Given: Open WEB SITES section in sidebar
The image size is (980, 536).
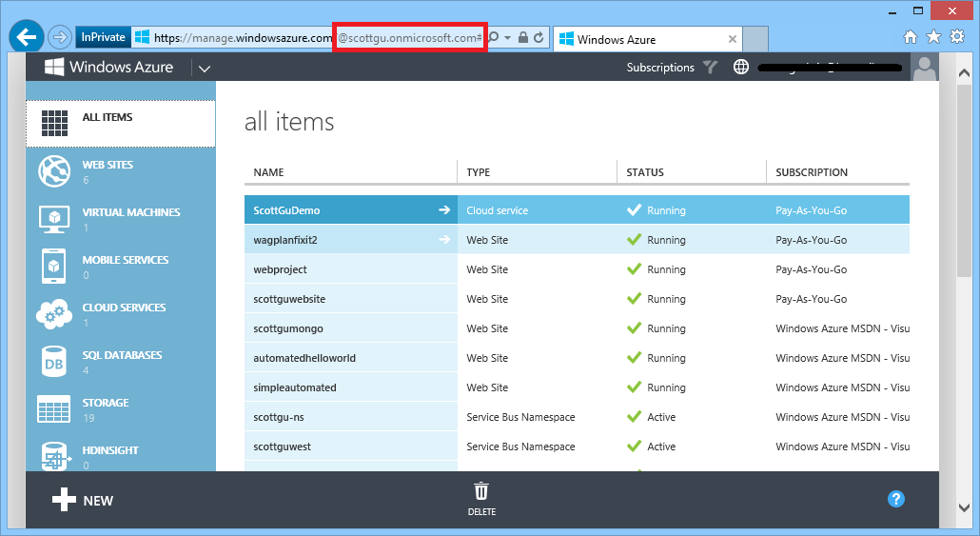Looking at the screenshot, I should click(121, 171).
